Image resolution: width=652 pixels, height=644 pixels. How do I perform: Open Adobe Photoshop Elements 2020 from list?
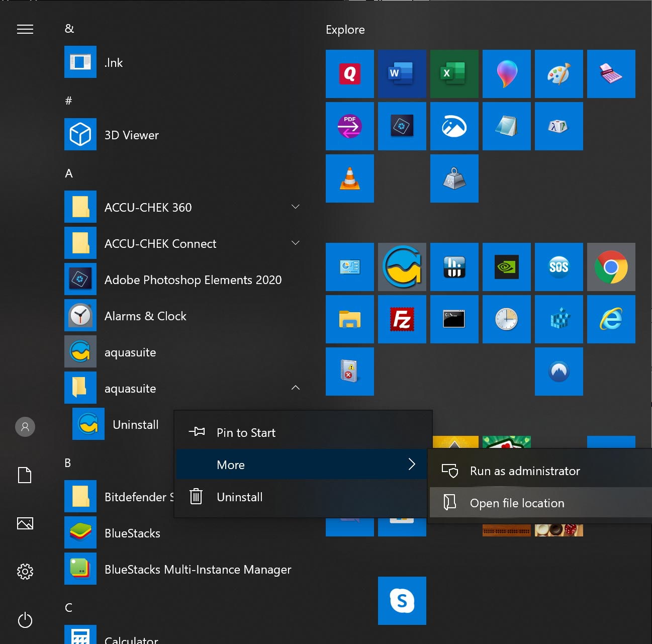193,280
